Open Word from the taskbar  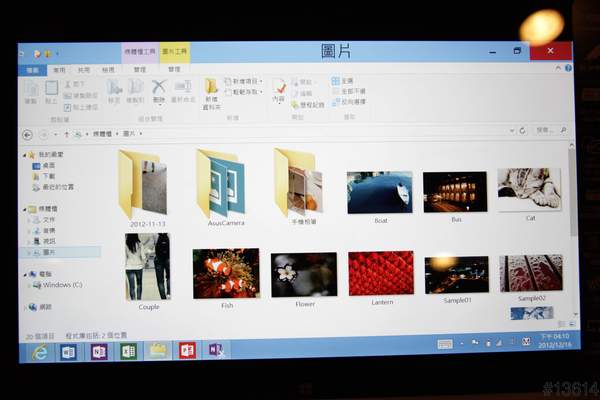(68, 352)
